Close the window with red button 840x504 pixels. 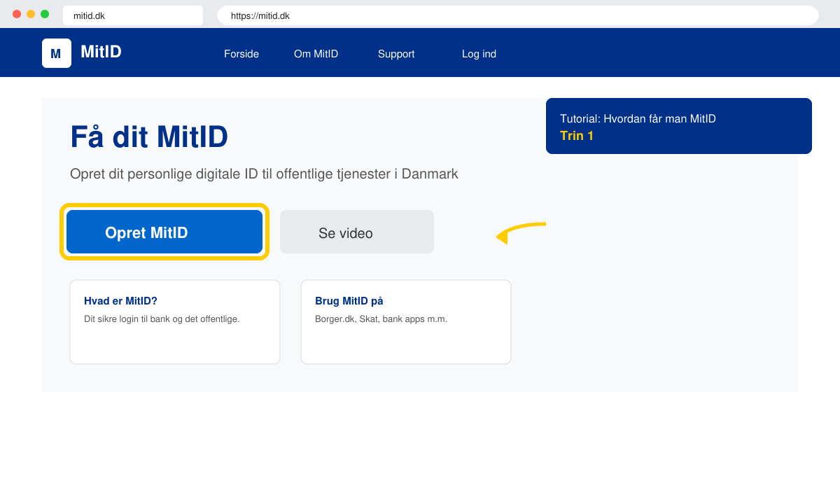(x=17, y=14)
